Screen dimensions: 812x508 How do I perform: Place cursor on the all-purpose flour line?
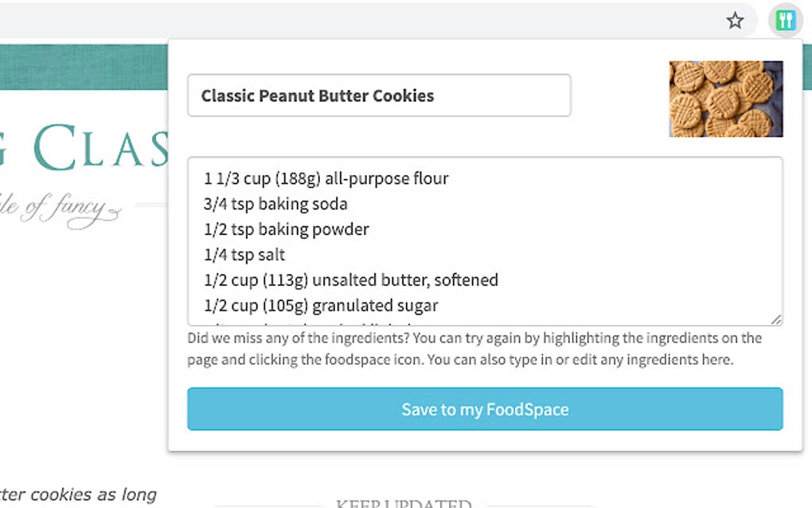(325, 178)
